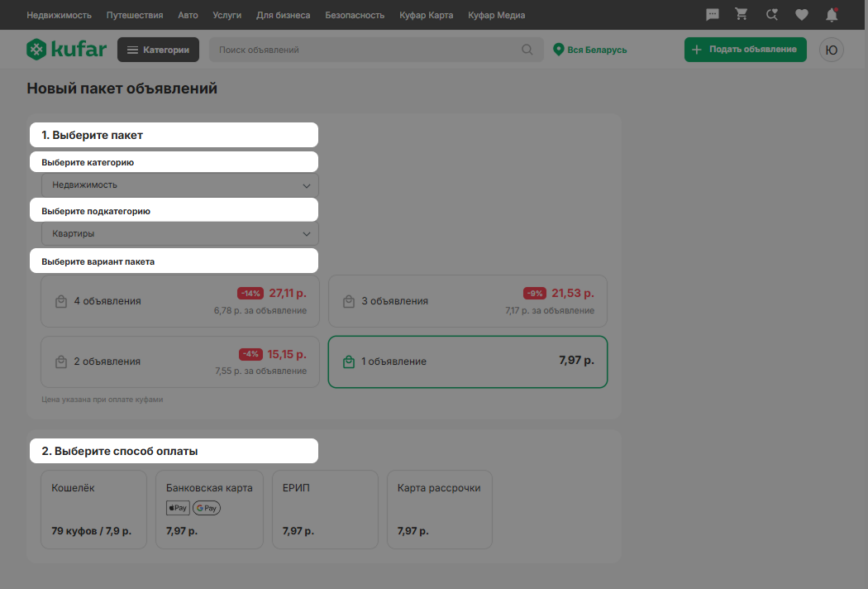Screen dimensions: 868x589
Task: Open notifications bell icon
Action: pyautogui.click(x=832, y=15)
